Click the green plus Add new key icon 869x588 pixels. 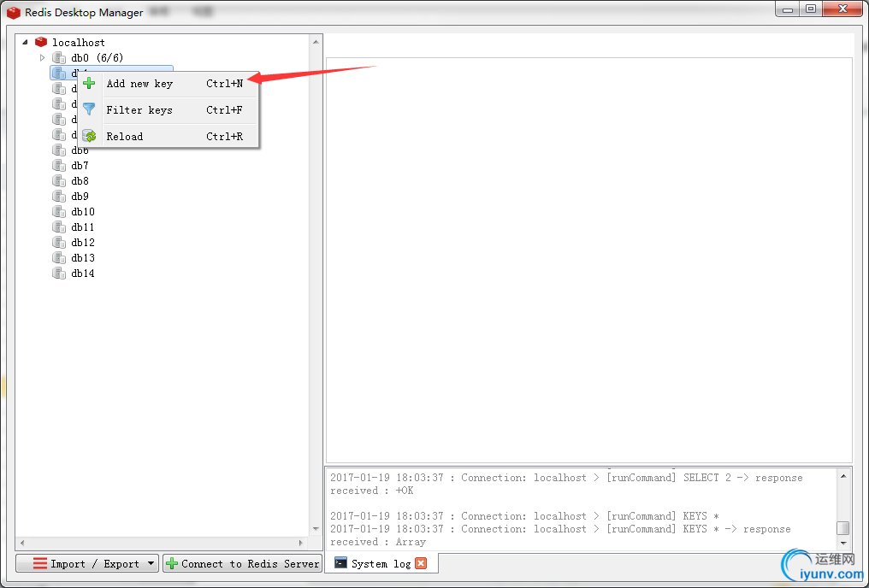(89, 84)
